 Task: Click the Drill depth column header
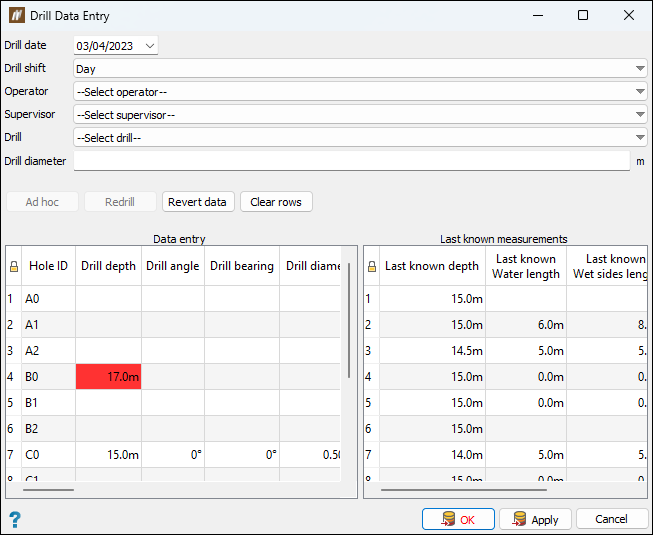108,266
